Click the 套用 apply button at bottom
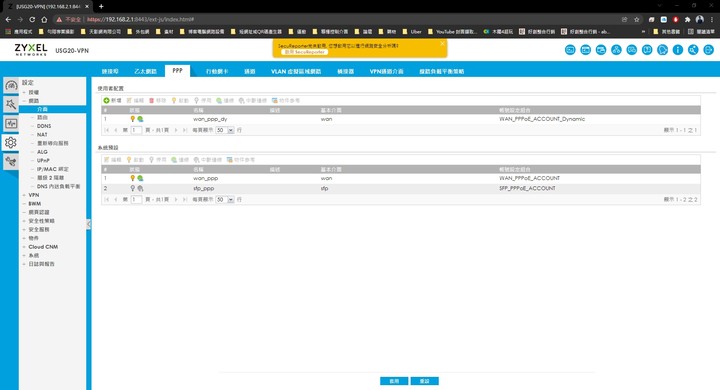Viewport: 720px width, 390px height. tap(394, 381)
